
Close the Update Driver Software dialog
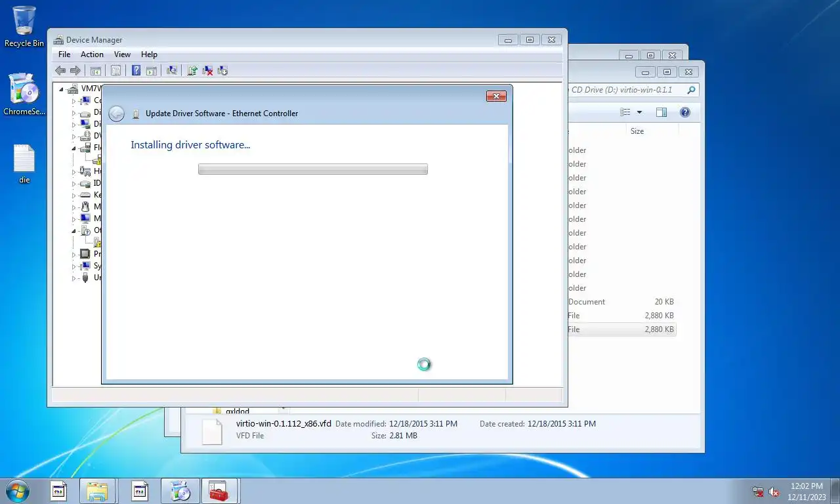pyautogui.click(x=496, y=96)
